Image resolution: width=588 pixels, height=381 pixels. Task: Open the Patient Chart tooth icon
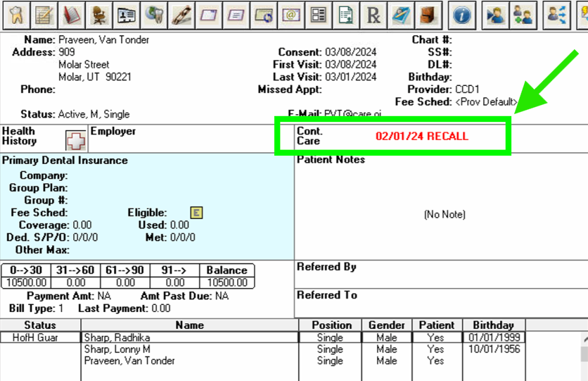click(16, 15)
